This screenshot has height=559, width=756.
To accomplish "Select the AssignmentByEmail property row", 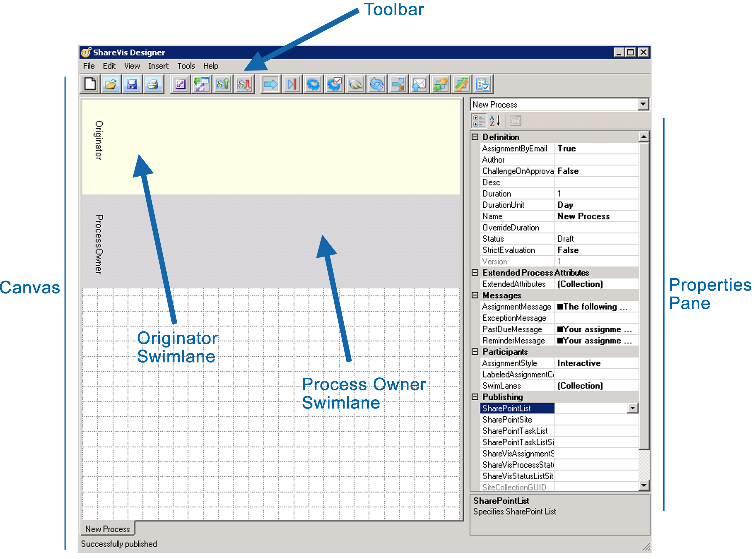I will [x=559, y=148].
